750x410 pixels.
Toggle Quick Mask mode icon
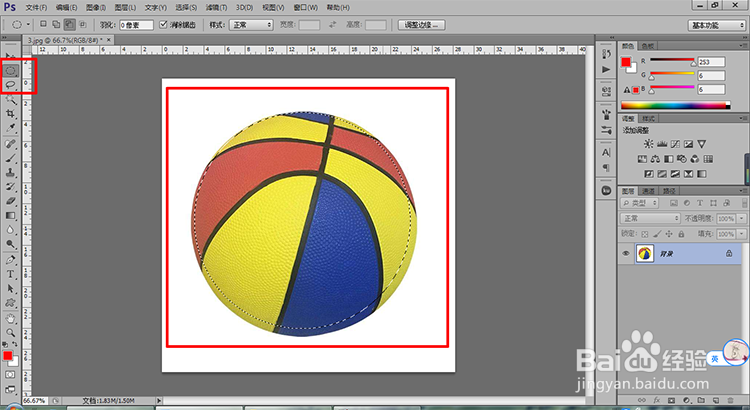(x=10, y=375)
